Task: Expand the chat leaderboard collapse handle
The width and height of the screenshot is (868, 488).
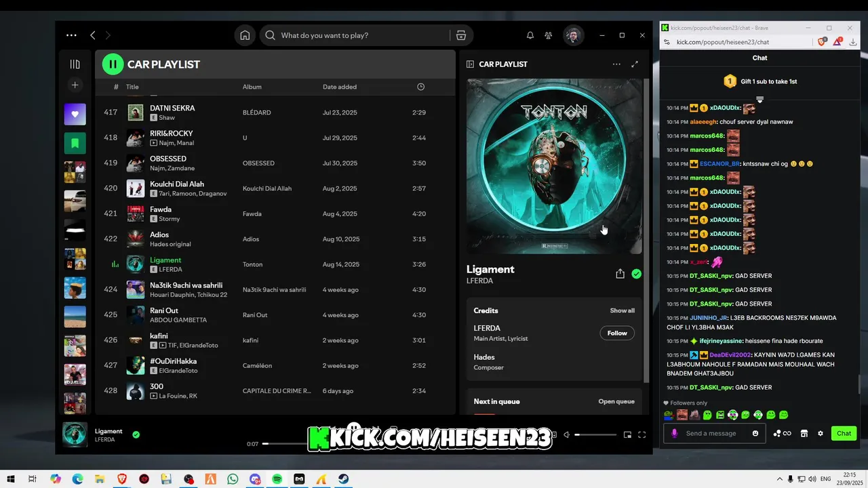Action: 759,100
